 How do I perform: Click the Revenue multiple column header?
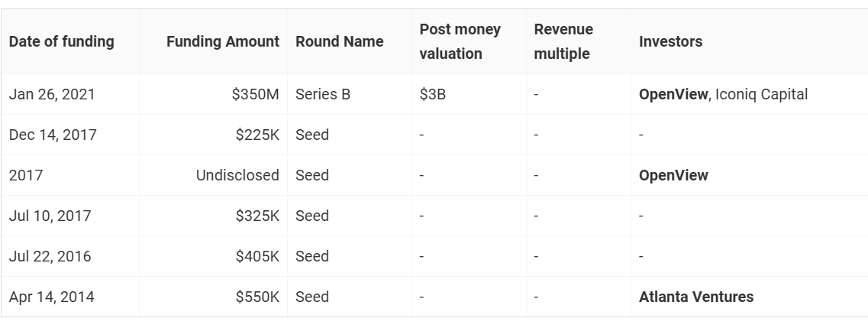(x=563, y=41)
